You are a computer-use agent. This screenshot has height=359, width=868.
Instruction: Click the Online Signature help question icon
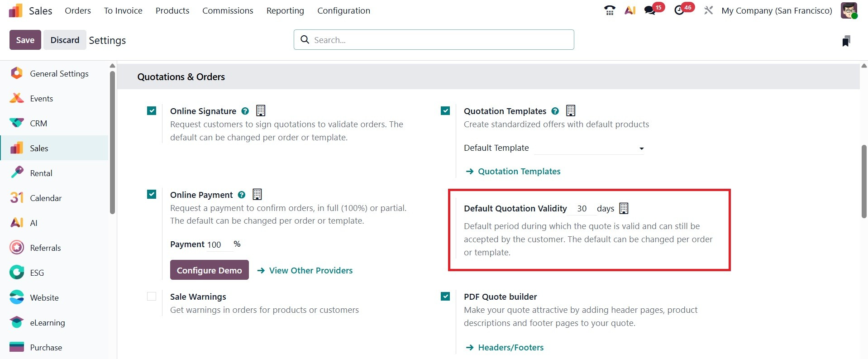click(x=245, y=111)
